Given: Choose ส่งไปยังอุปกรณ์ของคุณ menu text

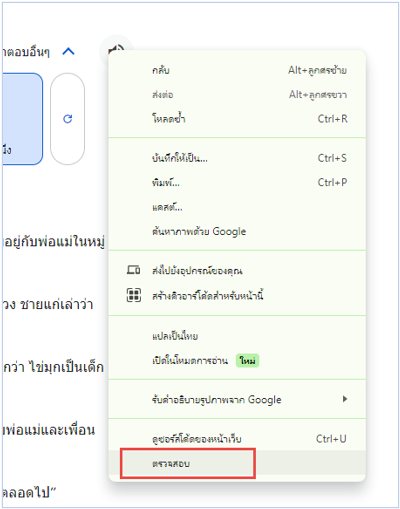Looking at the screenshot, I should click(197, 271).
